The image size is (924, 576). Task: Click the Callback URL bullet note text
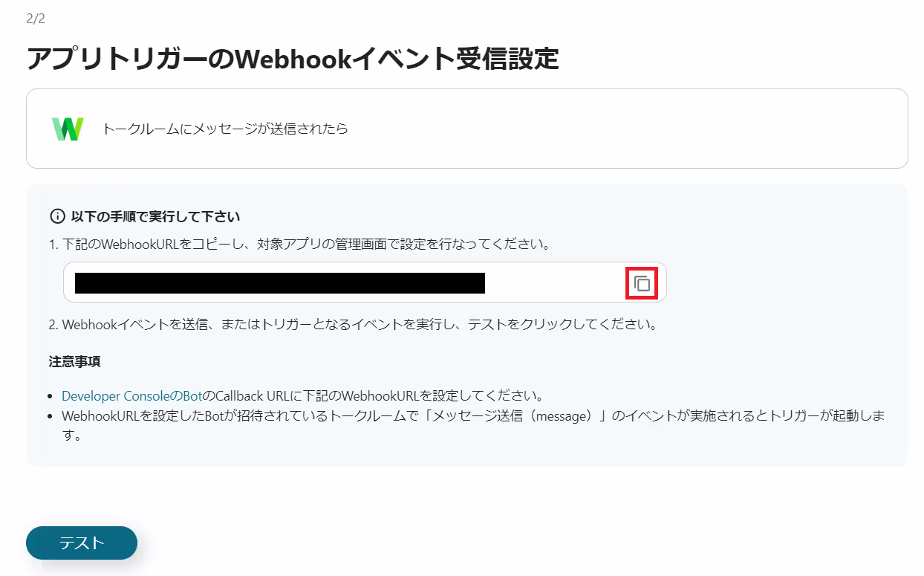(305, 395)
